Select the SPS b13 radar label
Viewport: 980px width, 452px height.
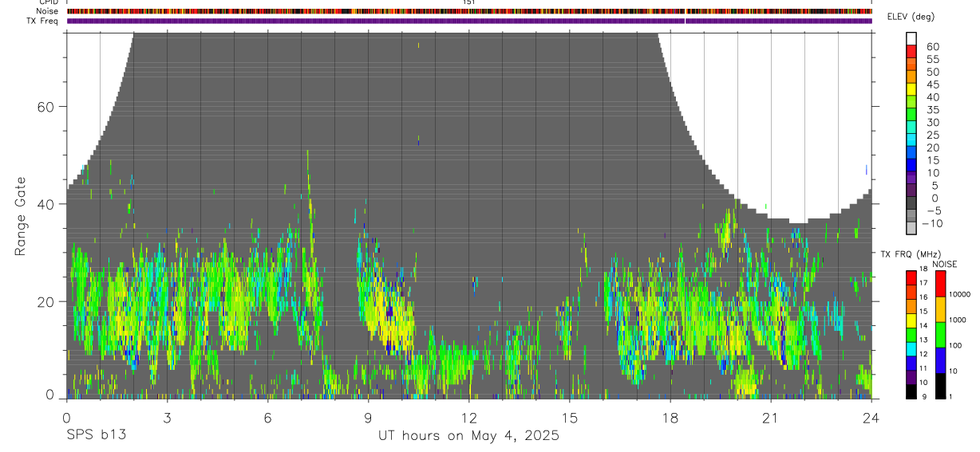click(x=95, y=435)
